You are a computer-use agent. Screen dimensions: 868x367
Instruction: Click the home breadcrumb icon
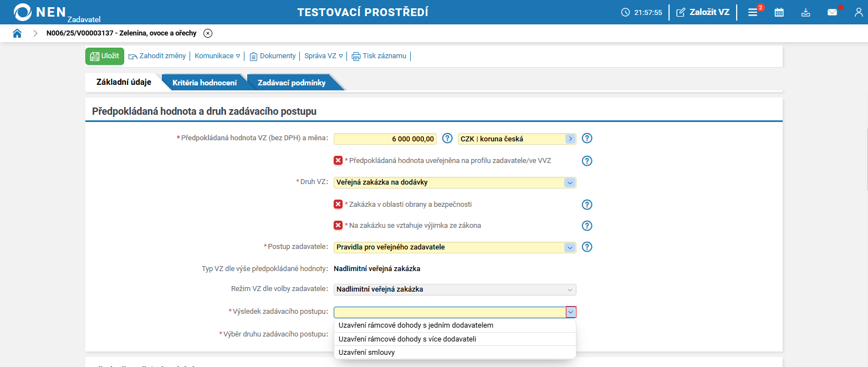(x=17, y=33)
